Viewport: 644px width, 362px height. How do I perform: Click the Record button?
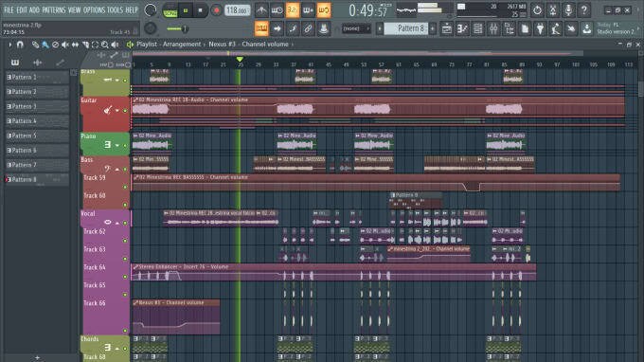tap(216, 10)
